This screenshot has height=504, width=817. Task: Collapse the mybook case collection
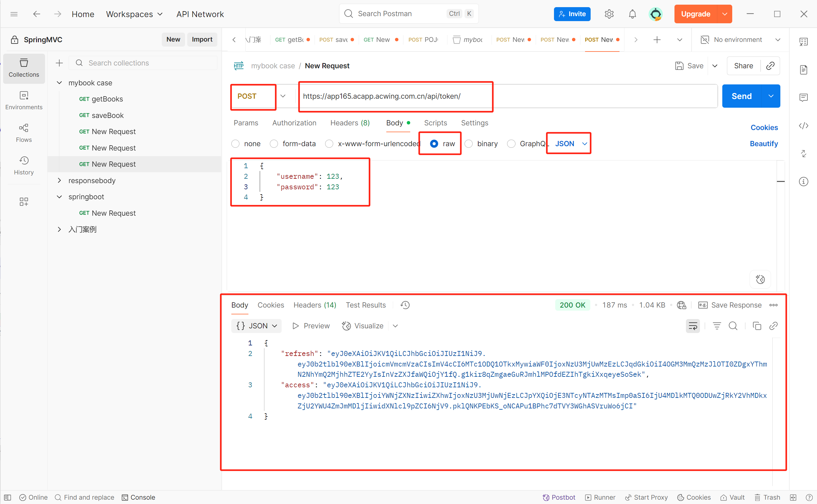(x=59, y=83)
